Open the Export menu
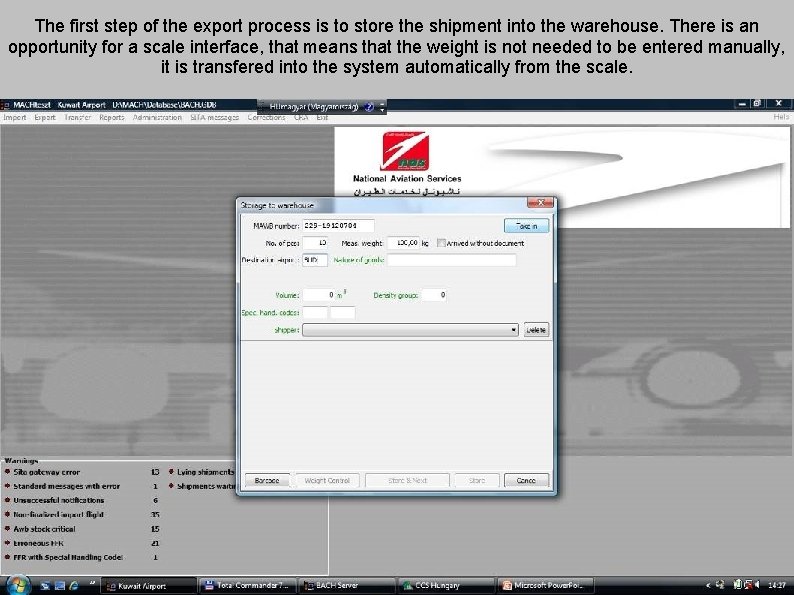The image size is (794, 595). [x=45, y=117]
